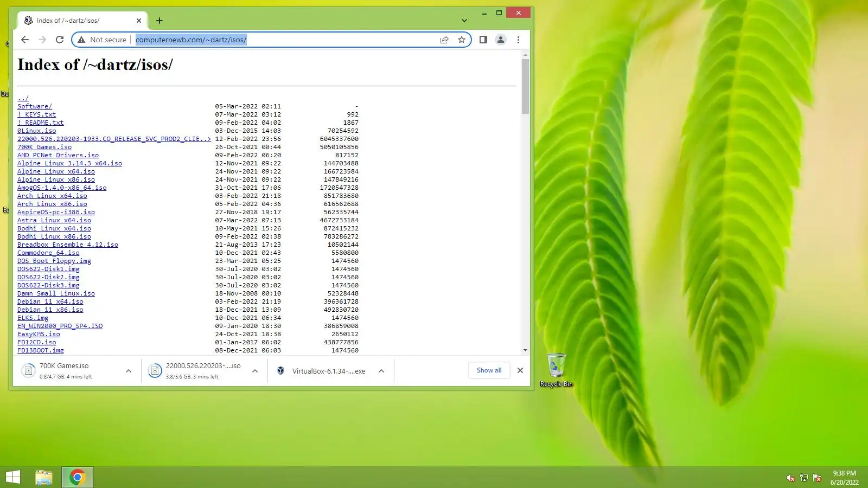Click Show all downloads button

click(x=489, y=370)
